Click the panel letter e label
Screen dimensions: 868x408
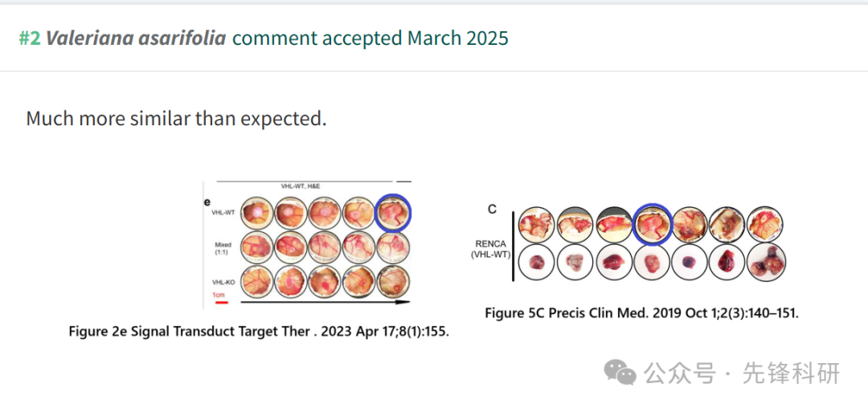pos(207,203)
